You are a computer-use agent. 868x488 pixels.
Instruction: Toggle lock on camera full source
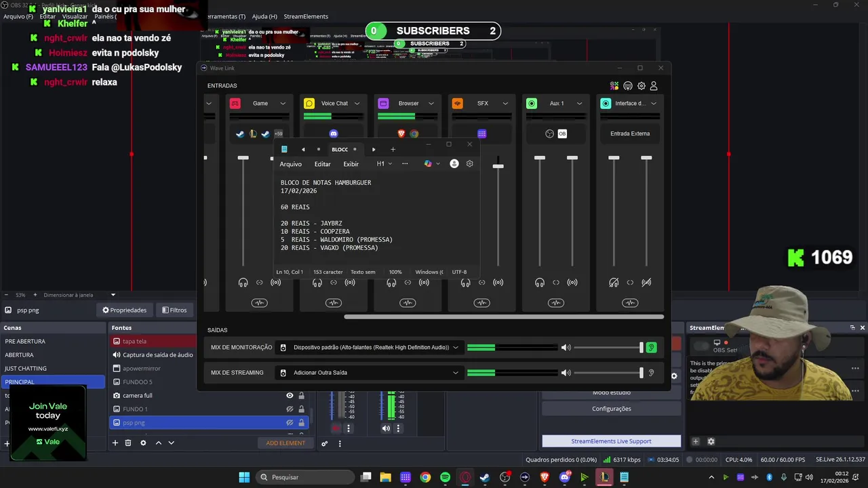click(x=301, y=395)
